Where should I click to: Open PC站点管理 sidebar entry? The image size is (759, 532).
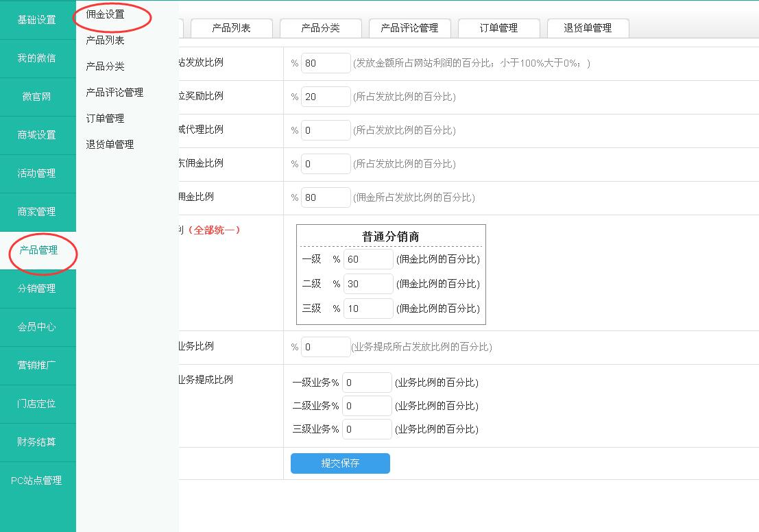tap(37, 481)
